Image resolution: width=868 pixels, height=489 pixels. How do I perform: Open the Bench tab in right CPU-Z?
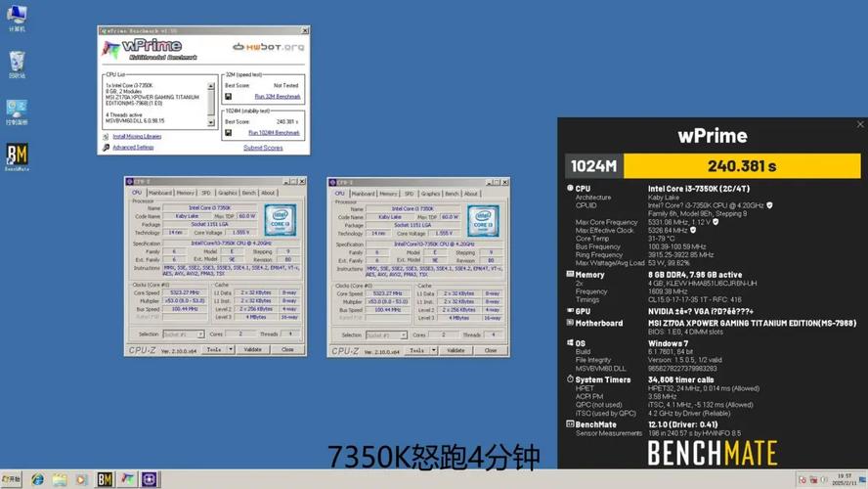[x=453, y=194]
